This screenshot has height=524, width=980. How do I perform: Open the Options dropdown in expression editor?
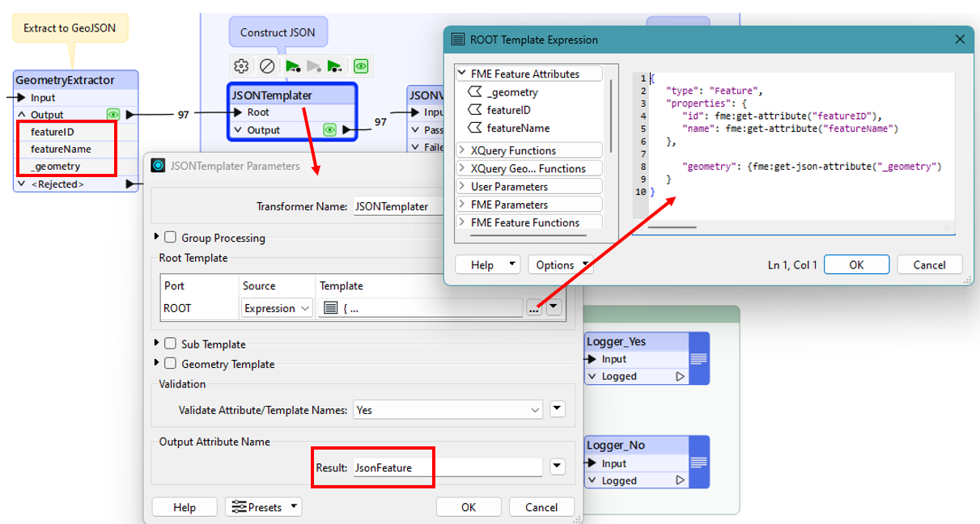coord(560,264)
